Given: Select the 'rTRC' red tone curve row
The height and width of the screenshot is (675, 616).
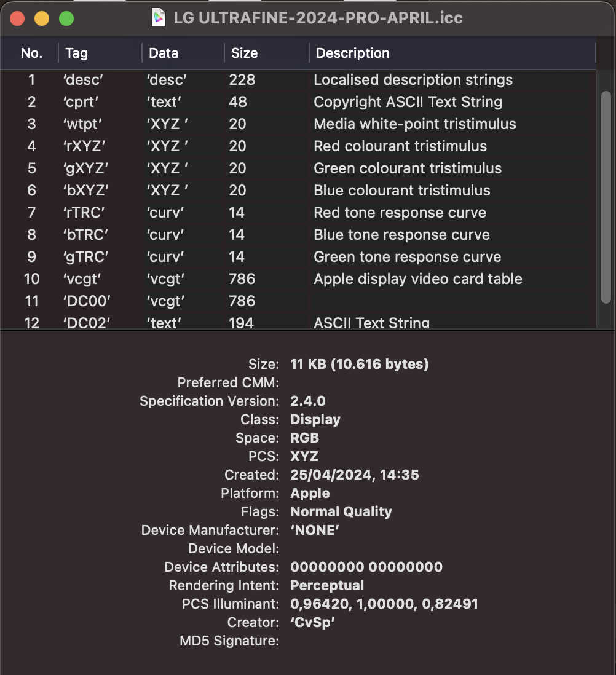Looking at the screenshot, I should coord(295,213).
